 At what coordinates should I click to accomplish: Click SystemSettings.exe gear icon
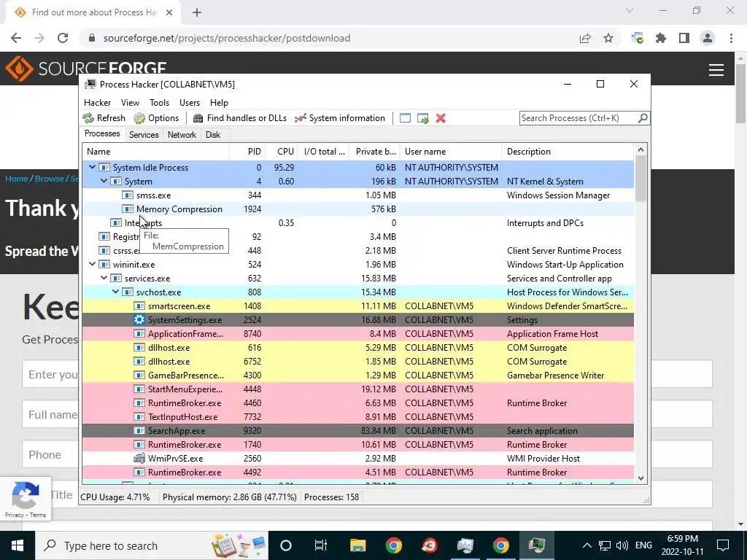[x=139, y=320]
